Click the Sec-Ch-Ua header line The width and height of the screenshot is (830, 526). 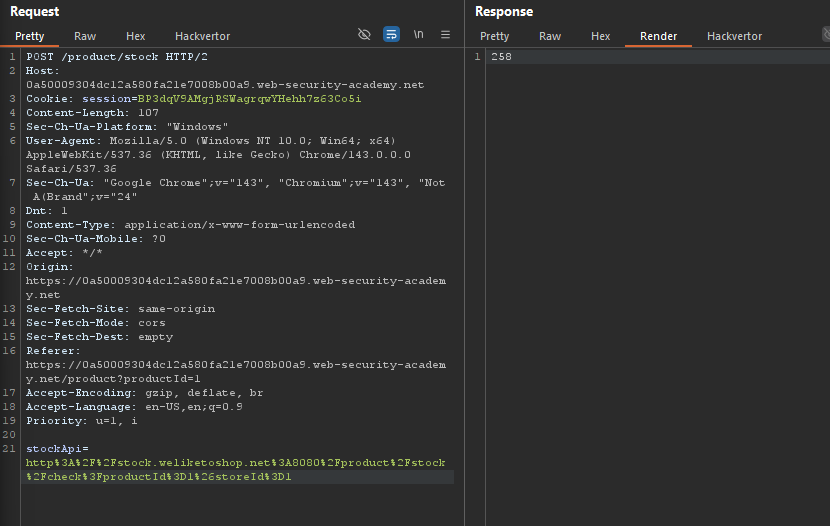(x=236, y=183)
